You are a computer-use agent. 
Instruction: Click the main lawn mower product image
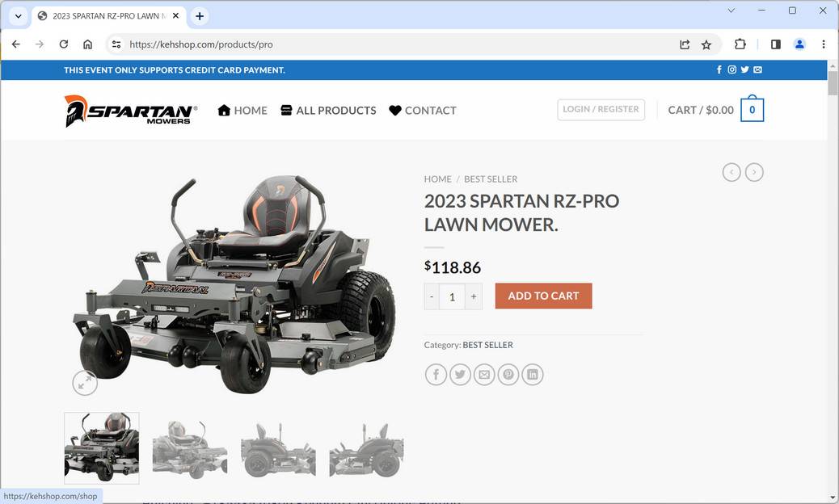click(234, 283)
